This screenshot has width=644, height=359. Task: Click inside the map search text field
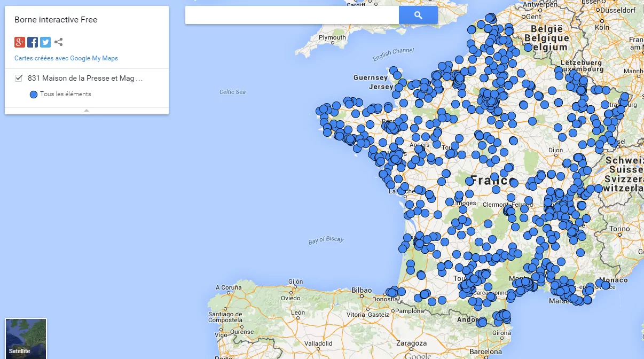click(292, 15)
